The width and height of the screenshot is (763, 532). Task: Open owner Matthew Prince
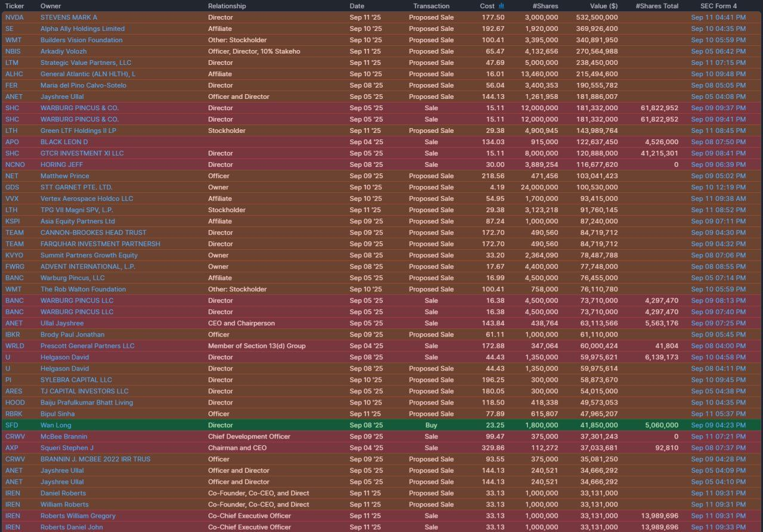(64, 176)
